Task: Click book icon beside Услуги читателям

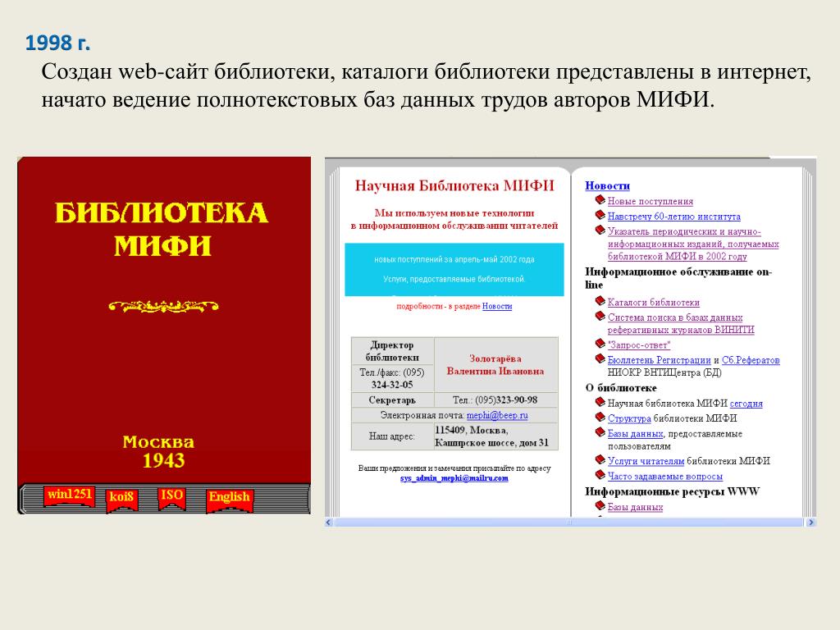Action: 600,459
